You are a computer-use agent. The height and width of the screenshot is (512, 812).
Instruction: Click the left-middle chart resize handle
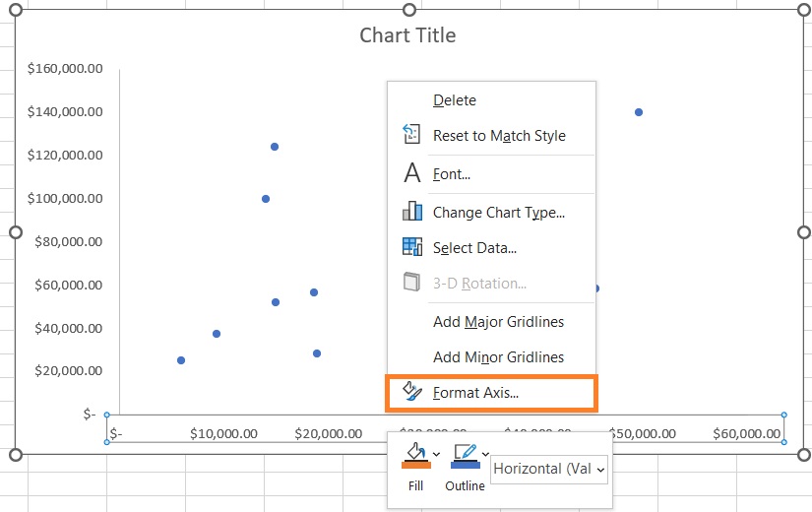click(16, 232)
